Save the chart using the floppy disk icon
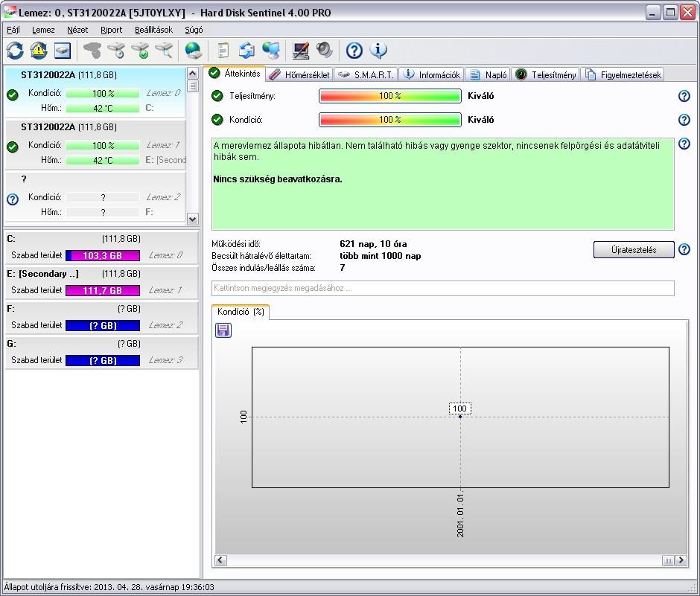The image size is (700, 596). 223,330
